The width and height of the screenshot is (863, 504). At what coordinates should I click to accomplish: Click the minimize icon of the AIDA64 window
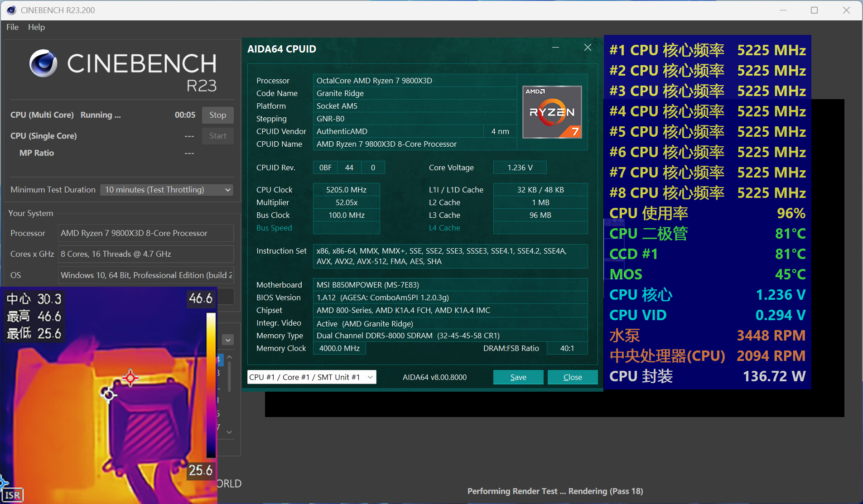(x=556, y=48)
